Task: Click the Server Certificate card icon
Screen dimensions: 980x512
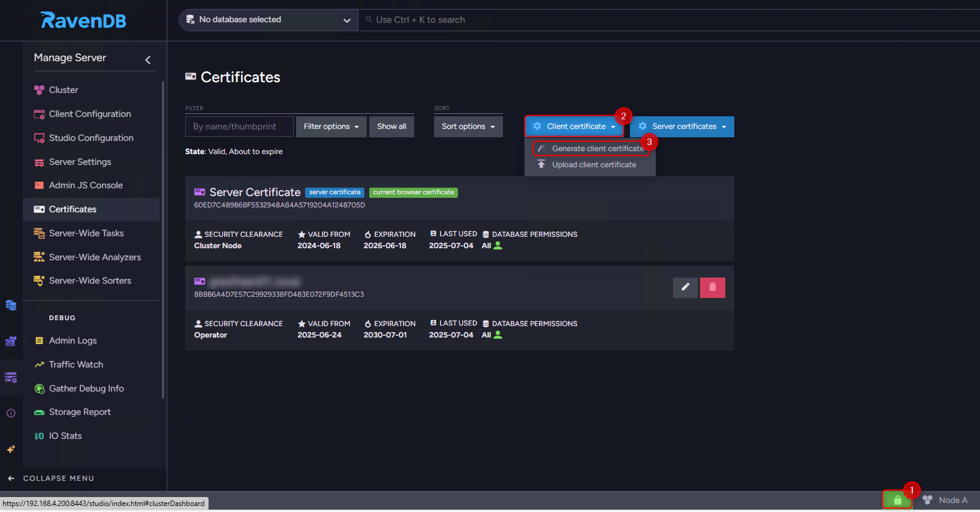Action: (200, 192)
